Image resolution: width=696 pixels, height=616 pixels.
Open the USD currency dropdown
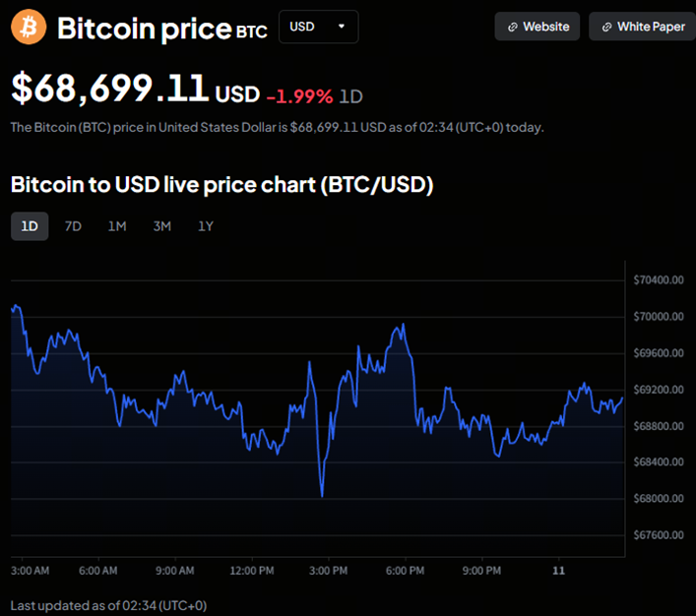[x=318, y=27]
